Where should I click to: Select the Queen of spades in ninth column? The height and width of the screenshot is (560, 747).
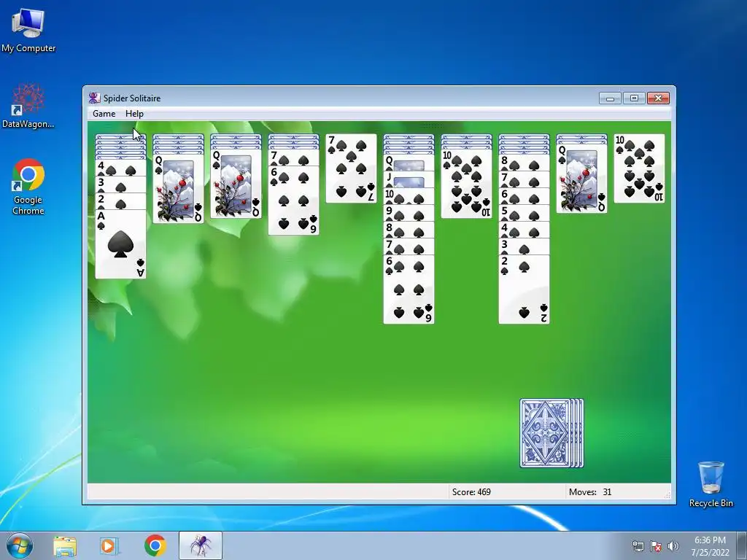pyautogui.click(x=581, y=179)
